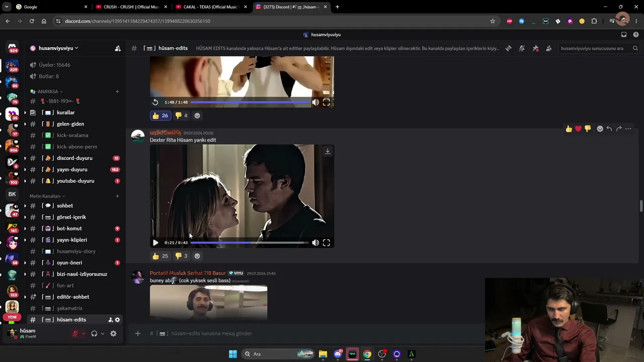This screenshot has height=362, width=644.
Task: Open the kurallar channel
Action: [x=73, y=113]
